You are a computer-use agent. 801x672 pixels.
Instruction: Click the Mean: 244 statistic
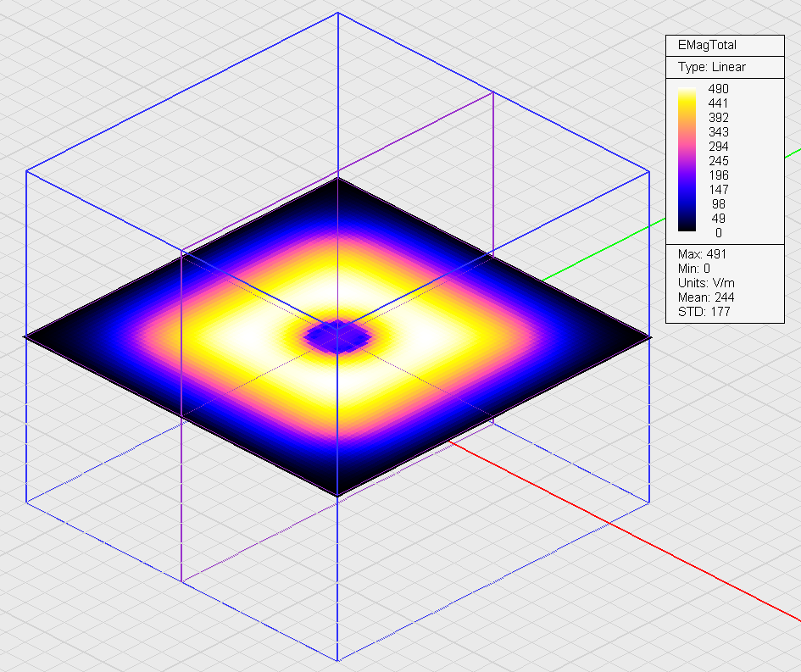pyautogui.click(x=705, y=297)
